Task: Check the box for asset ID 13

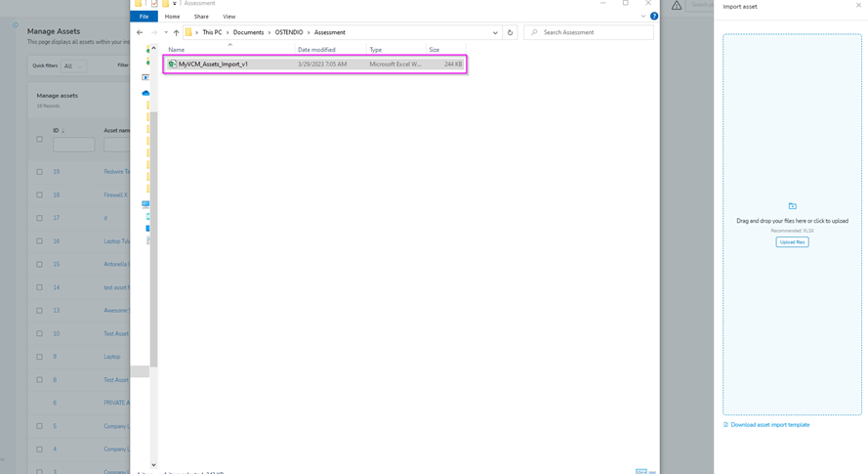Action: pyautogui.click(x=39, y=311)
